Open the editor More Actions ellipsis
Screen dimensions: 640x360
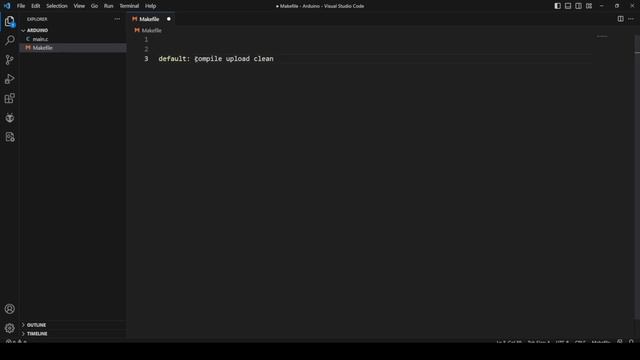(631, 19)
